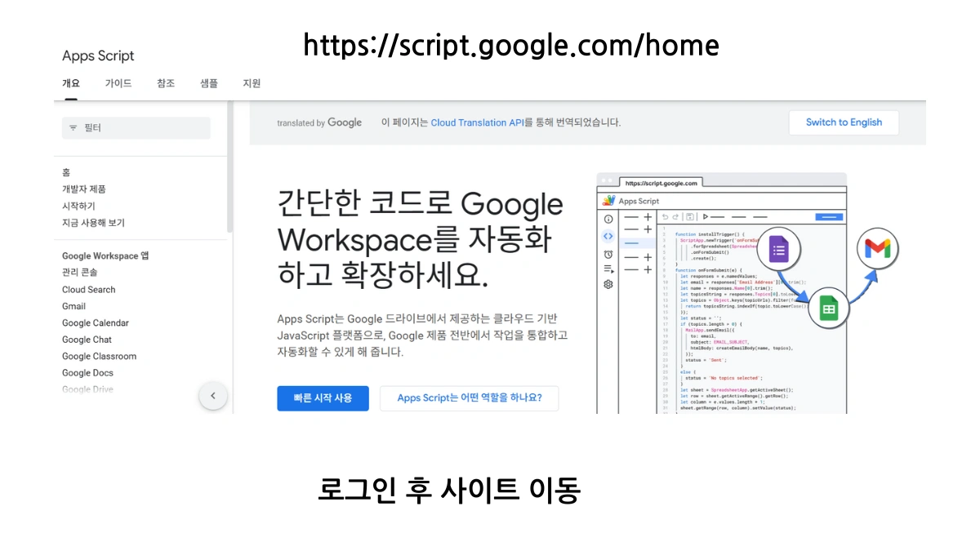Click the Switch to English button
980x551 pixels.
tap(844, 122)
